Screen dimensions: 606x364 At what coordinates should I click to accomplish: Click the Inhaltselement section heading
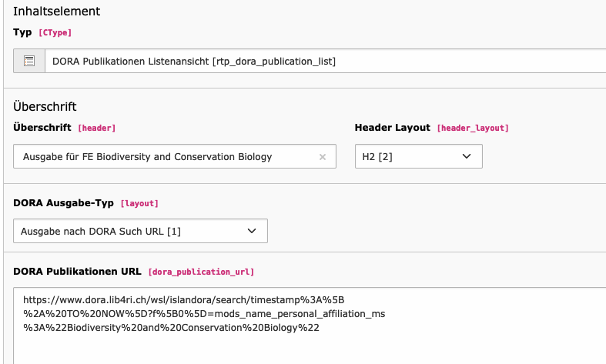pyautogui.click(x=57, y=12)
